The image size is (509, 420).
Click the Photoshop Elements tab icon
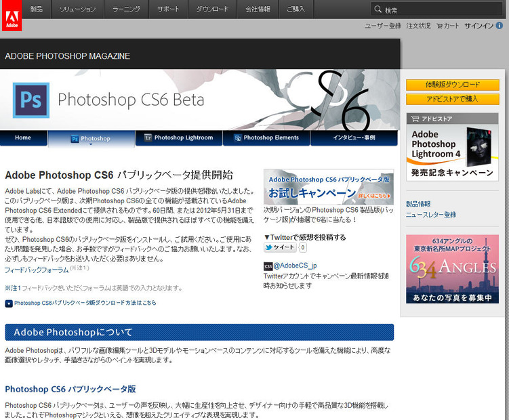[x=238, y=138]
